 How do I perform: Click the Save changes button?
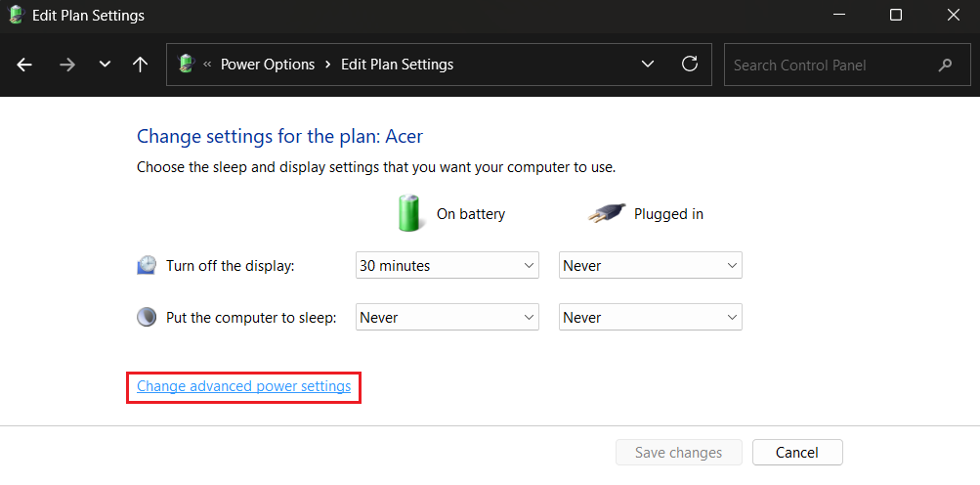coord(679,453)
